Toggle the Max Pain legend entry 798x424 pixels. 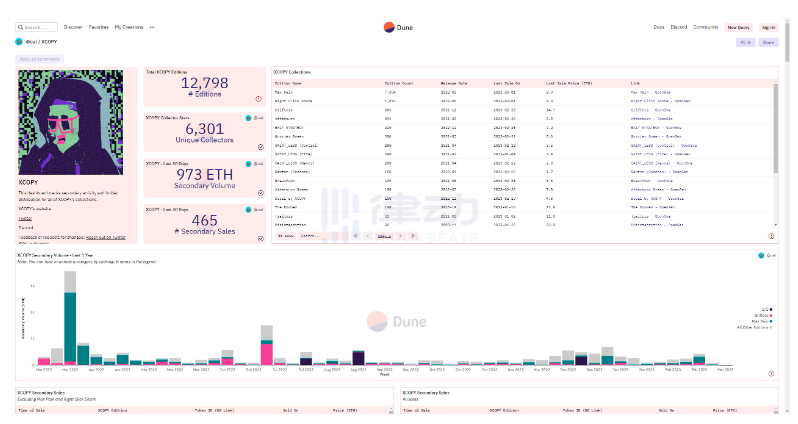click(x=762, y=322)
